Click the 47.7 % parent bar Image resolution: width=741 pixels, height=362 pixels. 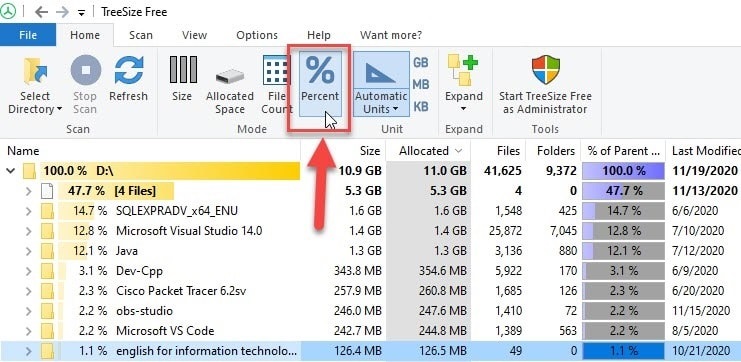(623, 191)
